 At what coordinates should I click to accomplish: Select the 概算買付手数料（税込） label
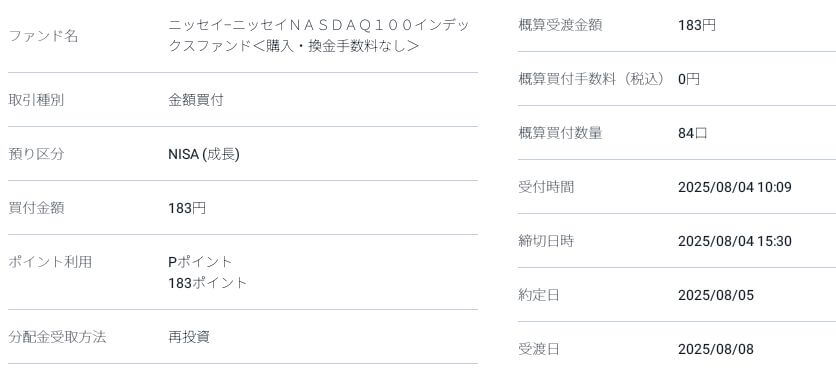[594, 79]
